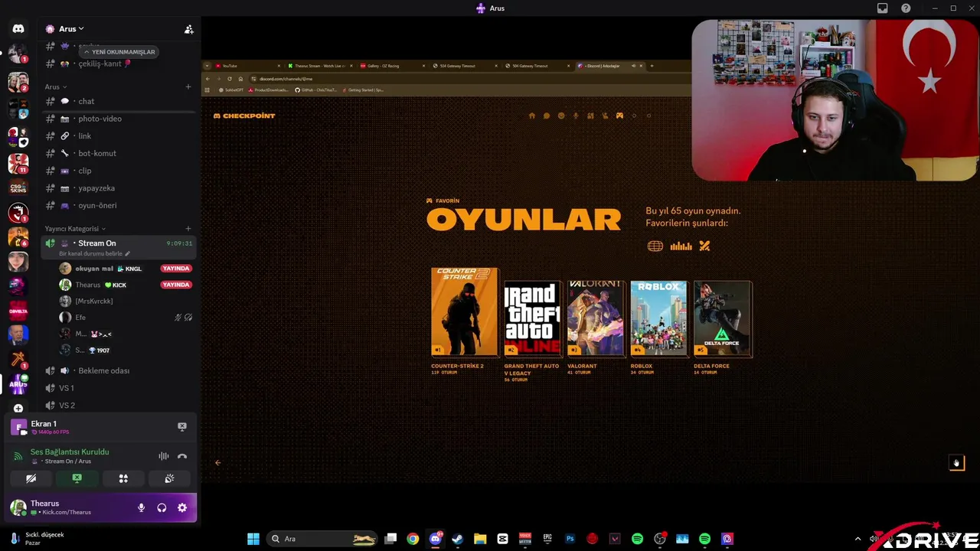Open the Valorant game card
The image size is (980, 551).
tap(596, 318)
